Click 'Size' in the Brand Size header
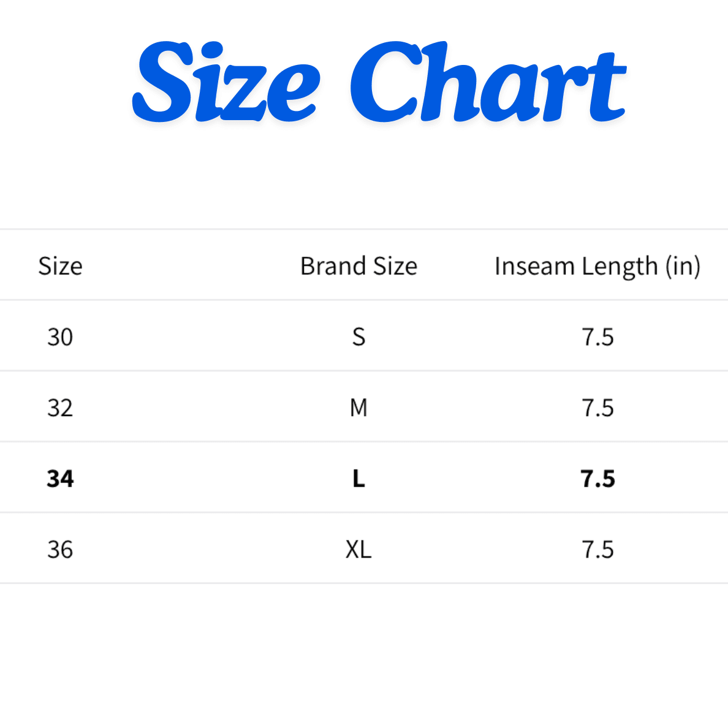The image size is (728, 728). [x=395, y=266]
